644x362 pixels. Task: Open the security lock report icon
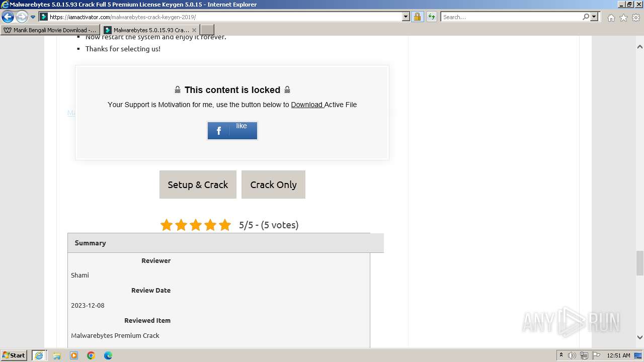click(417, 17)
